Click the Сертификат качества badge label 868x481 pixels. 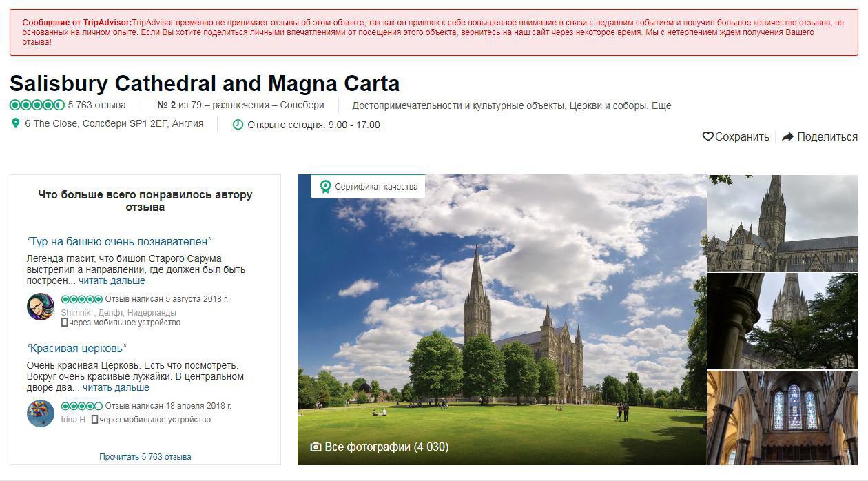376,187
